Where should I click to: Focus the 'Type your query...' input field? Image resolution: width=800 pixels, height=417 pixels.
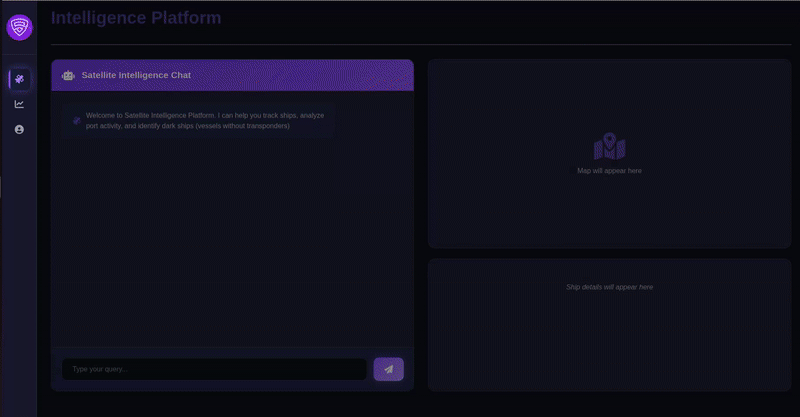214,370
